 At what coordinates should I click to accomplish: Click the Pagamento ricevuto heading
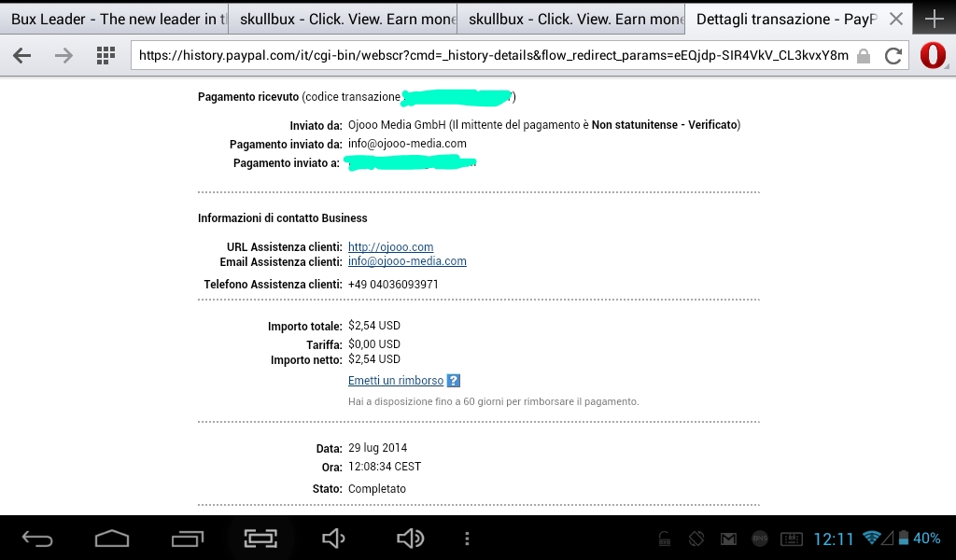[x=248, y=97]
